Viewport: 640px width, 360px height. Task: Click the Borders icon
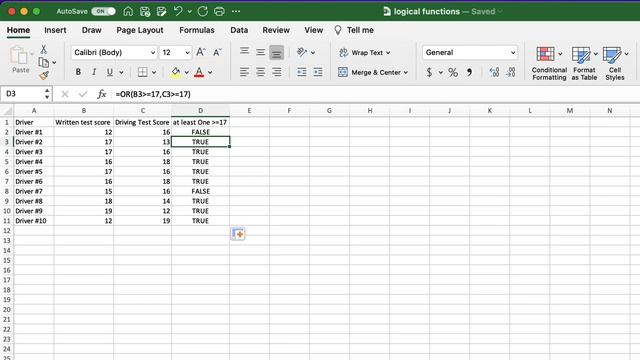pos(143,72)
